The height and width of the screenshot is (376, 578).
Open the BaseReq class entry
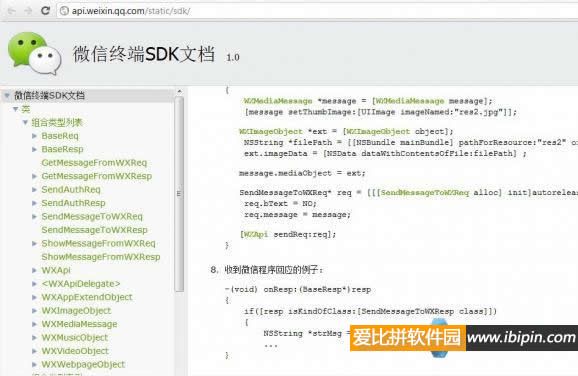tap(60, 136)
